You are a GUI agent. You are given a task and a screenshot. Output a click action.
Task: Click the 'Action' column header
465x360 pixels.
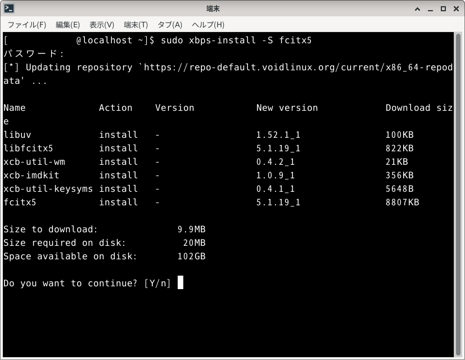click(116, 108)
